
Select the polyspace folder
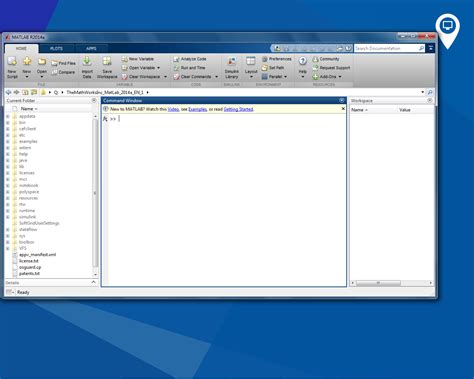29,192
